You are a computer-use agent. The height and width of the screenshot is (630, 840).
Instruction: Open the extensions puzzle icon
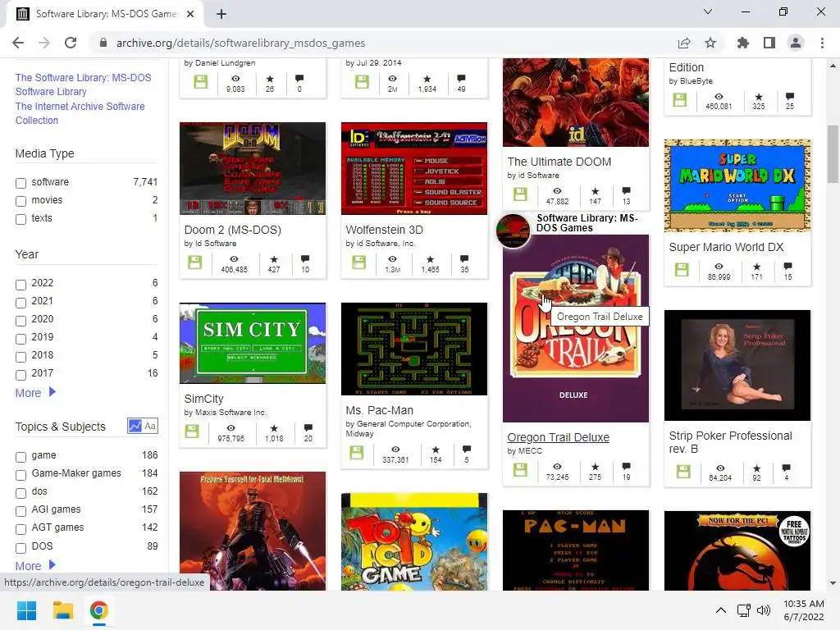[743, 43]
